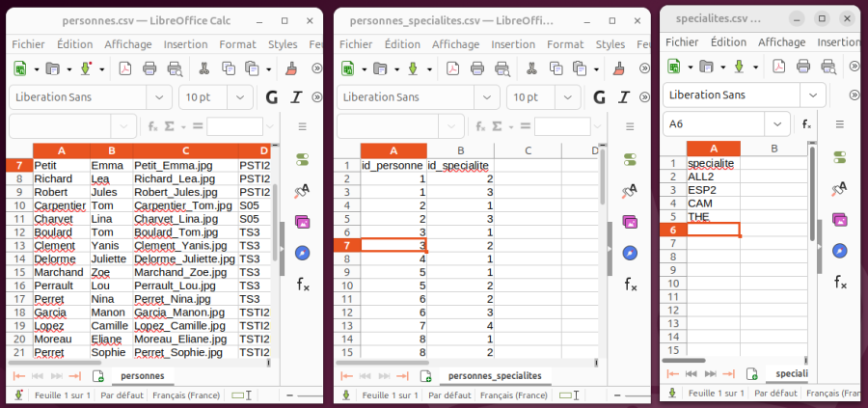The width and height of the screenshot is (868, 408).
Task: Click export PDF icon in personnes_specialites.csv window
Action: (x=453, y=68)
